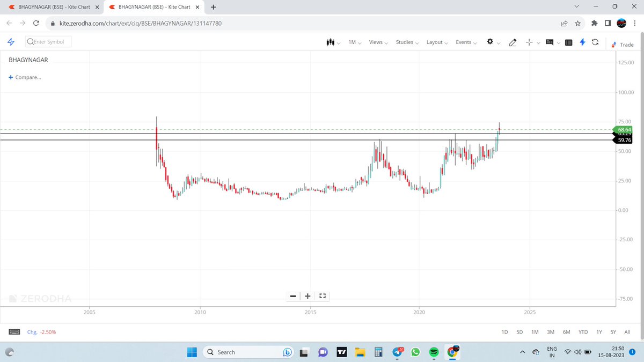The width and height of the screenshot is (644, 362).
Task: Click the taskbar Search box
Action: click(x=248, y=352)
